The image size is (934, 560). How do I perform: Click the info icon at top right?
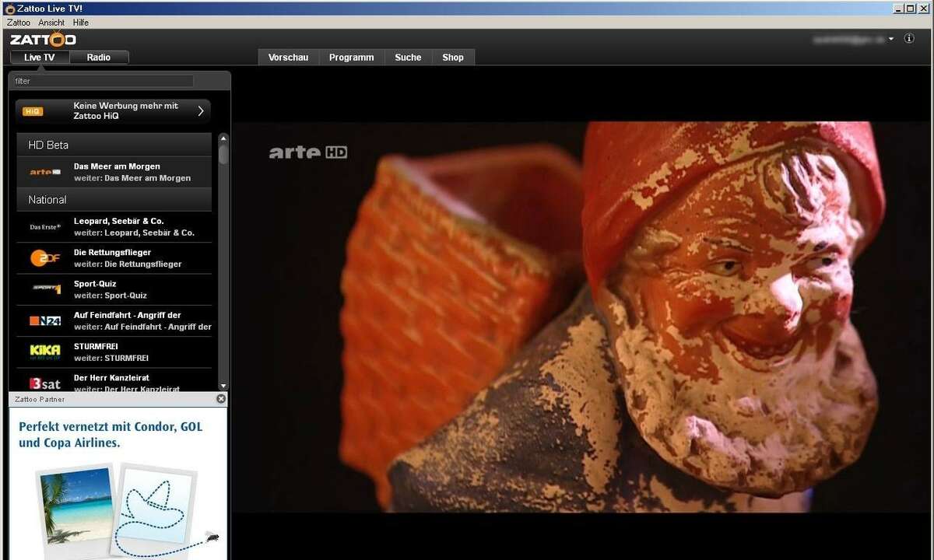[909, 38]
